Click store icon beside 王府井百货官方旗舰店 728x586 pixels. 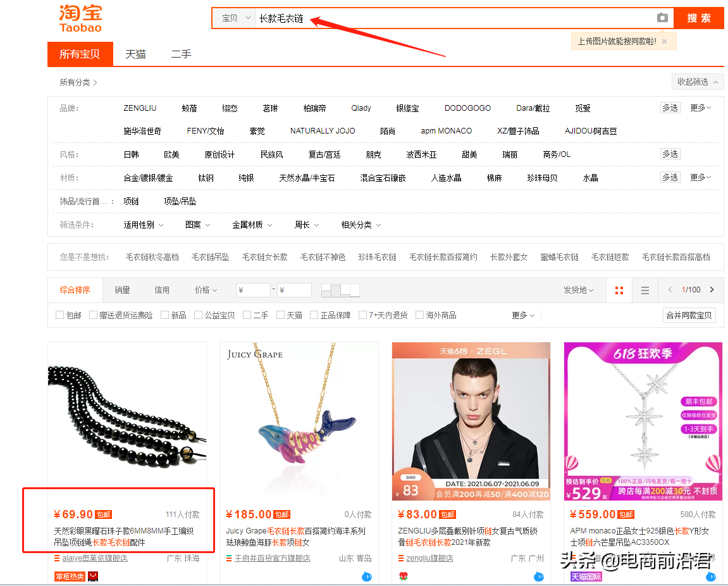point(229,558)
